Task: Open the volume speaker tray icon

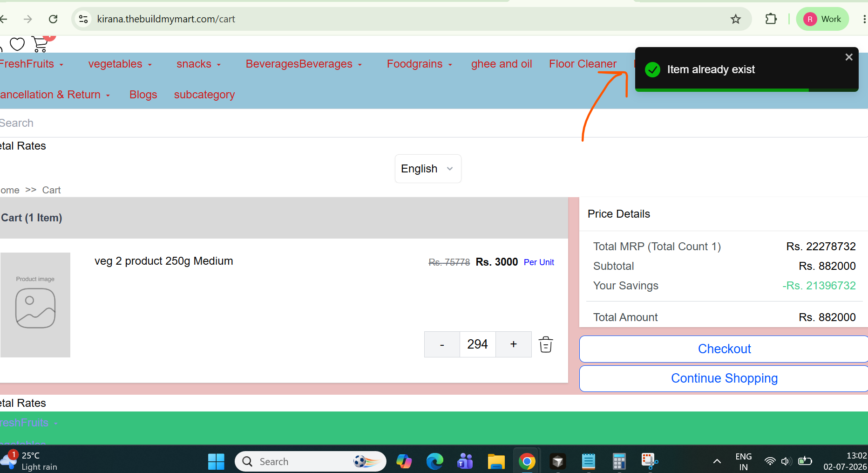Action: pyautogui.click(x=786, y=461)
